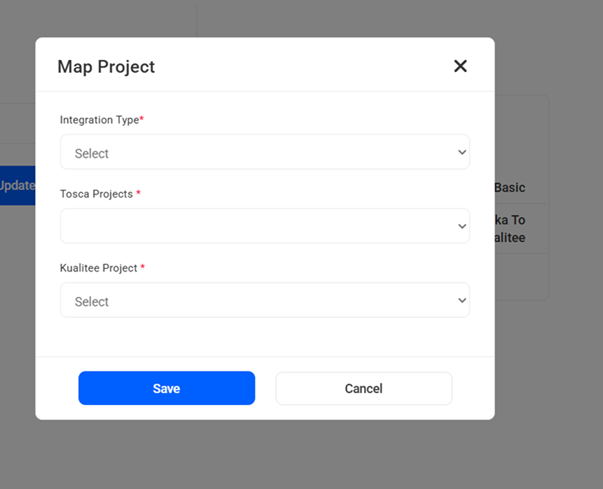Viewport: 603px width, 489px height.
Task: Click the Kualitee Project chevron arrow
Action: click(x=461, y=301)
